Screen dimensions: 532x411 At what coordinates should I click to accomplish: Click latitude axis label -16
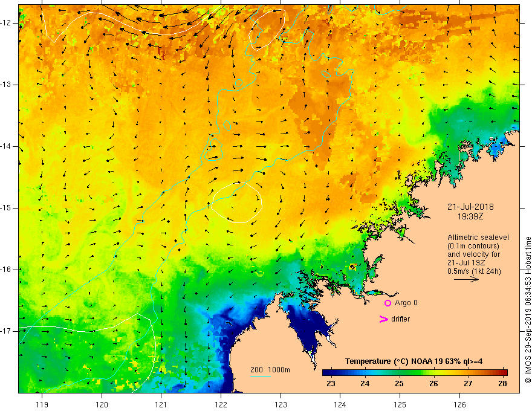[6, 270]
